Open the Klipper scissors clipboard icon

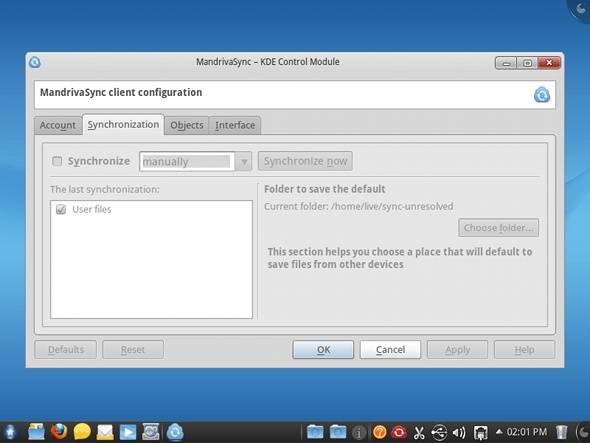pyautogui.click(x=419, y=433)
